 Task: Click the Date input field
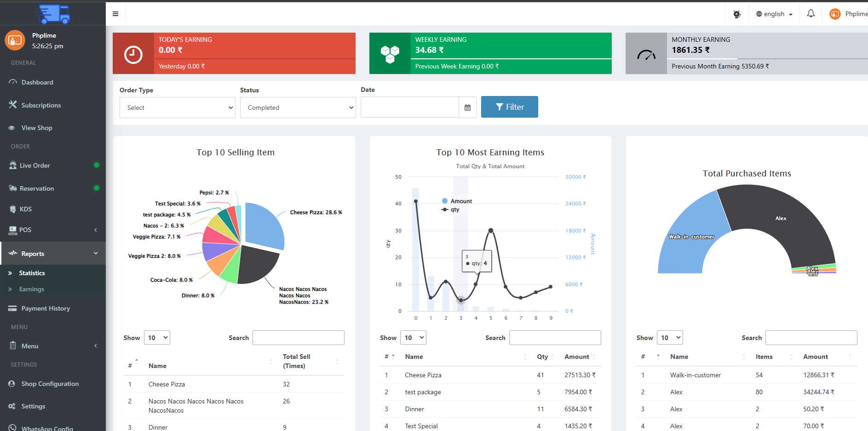click(x=409, y=108)
